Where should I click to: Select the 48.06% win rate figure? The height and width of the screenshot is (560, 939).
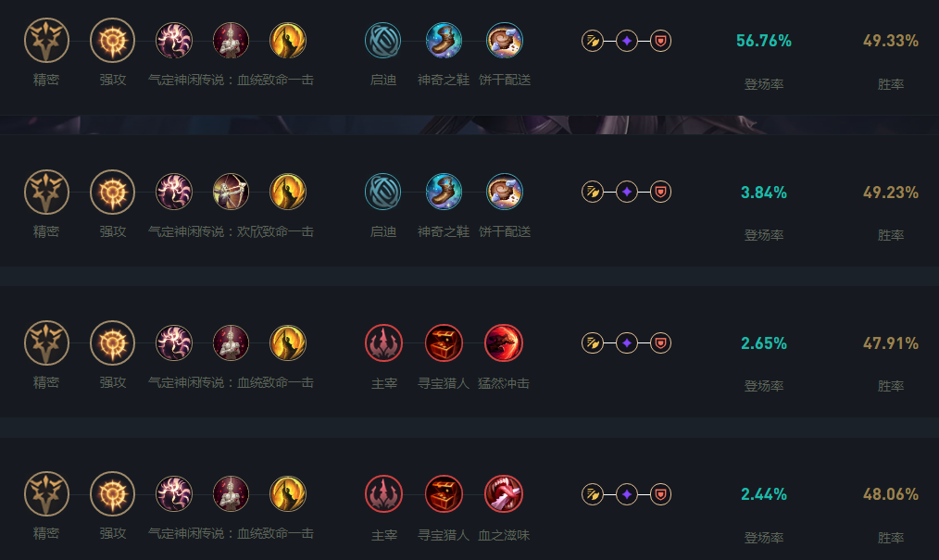(891, 494)
